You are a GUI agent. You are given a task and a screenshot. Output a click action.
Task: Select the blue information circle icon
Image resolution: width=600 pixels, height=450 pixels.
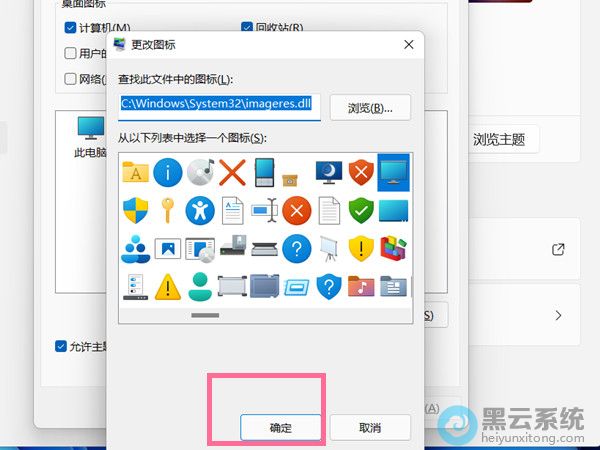pyautogui.click(x=168, y=173)
